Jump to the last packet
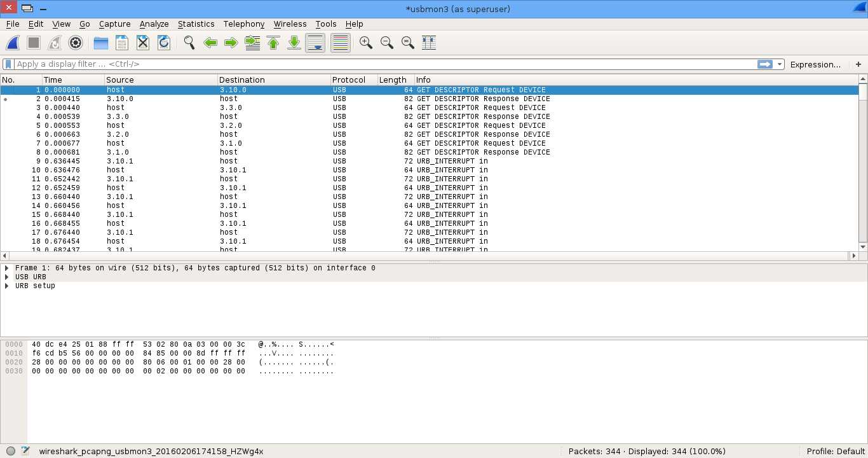868x458 pixels. [x=294, y=43]
